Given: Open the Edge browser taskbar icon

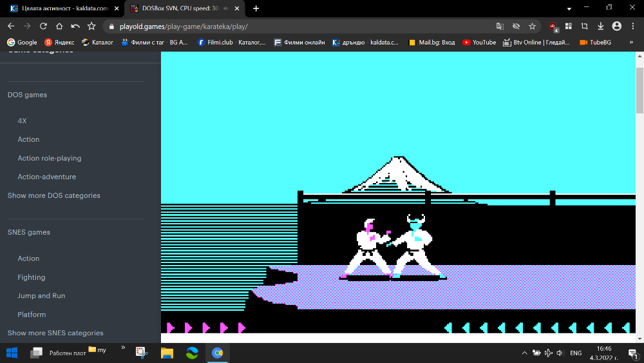Looking at the screenshot, I should click(192, 353).
